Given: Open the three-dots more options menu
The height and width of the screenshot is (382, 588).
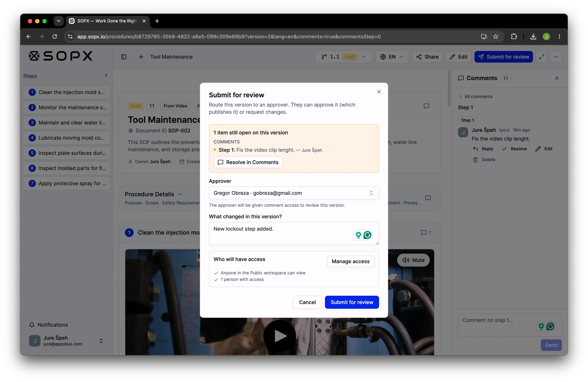Looking at the screenshot, I should [556, 57].
